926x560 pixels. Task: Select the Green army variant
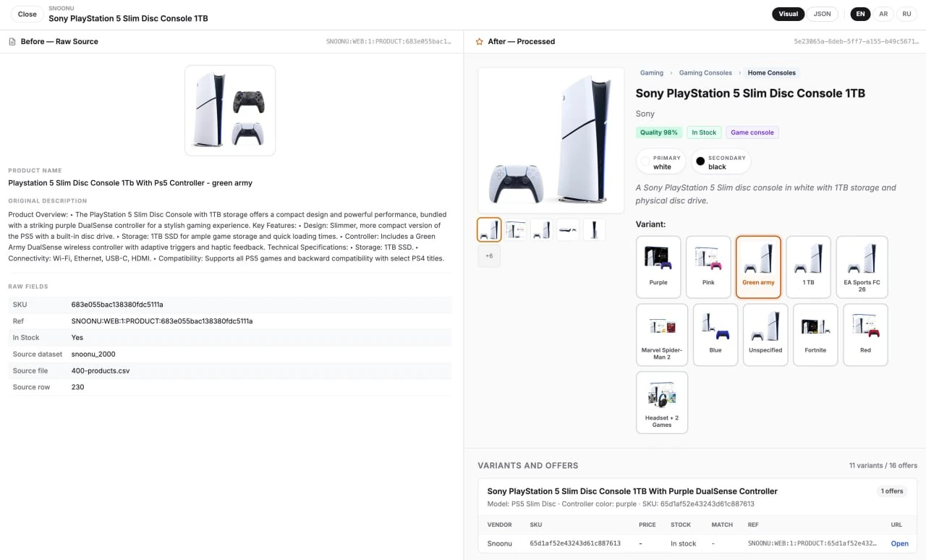pyautogui.click(x=758, y=267)
